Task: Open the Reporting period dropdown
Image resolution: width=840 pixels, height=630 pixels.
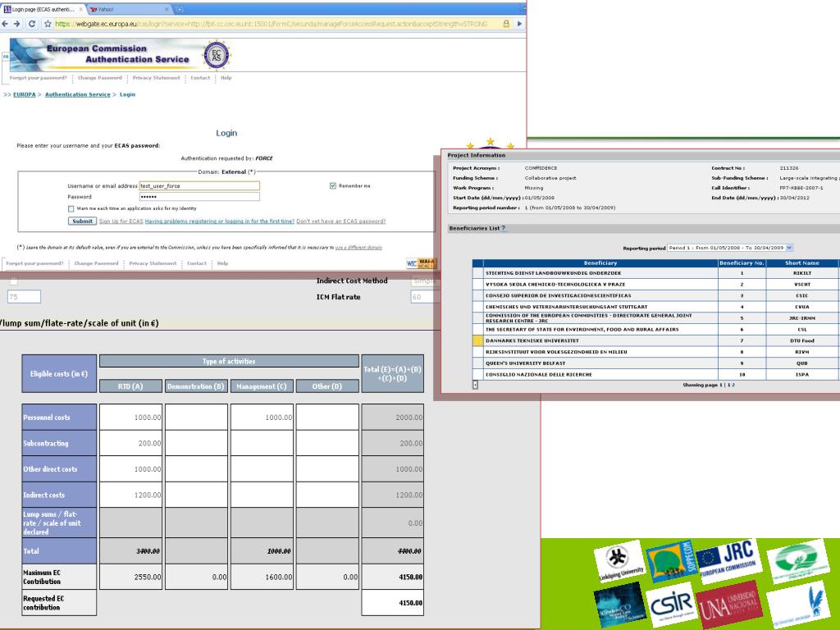Action: pyautogui.click(x=730, y=248)
